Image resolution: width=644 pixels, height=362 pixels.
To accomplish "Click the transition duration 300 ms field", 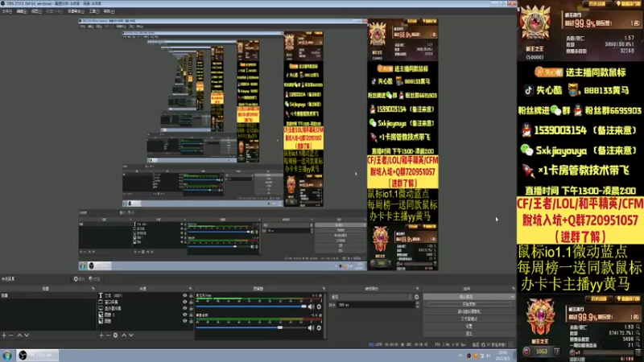I will coord(376,305).
